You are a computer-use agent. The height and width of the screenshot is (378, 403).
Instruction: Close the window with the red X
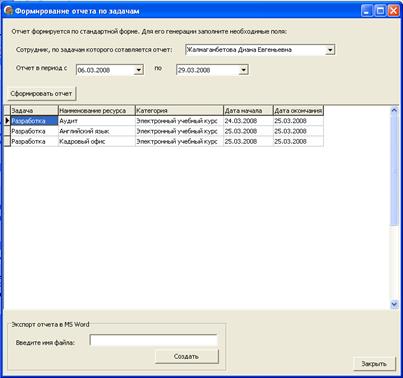(393, 11)
